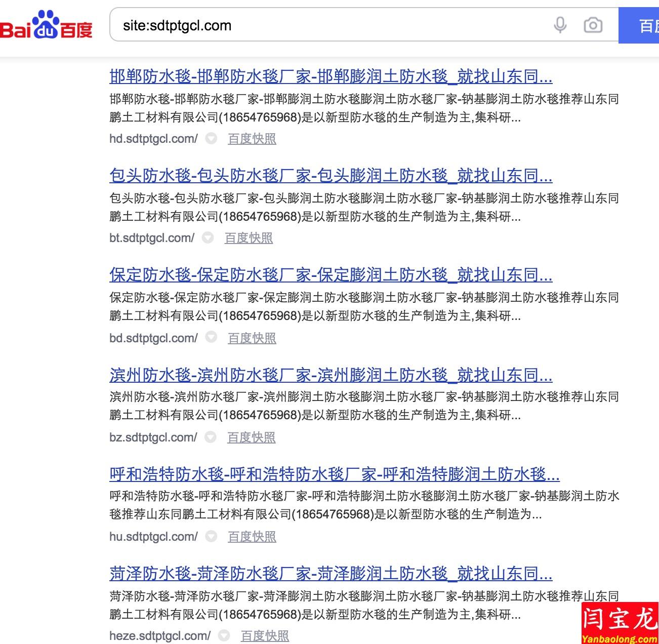This screenshot has width=659, height=644.
Task: Open options dropdown beside bd.sdtptgcl.com
Action: (x=211, y=337)
